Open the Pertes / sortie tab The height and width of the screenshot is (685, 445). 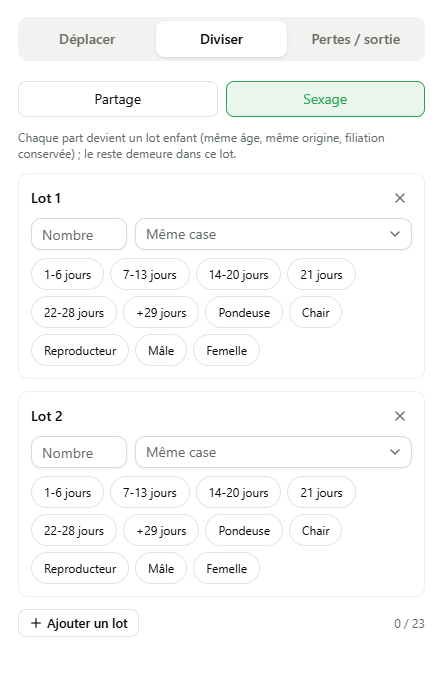(x=355, y=39)
